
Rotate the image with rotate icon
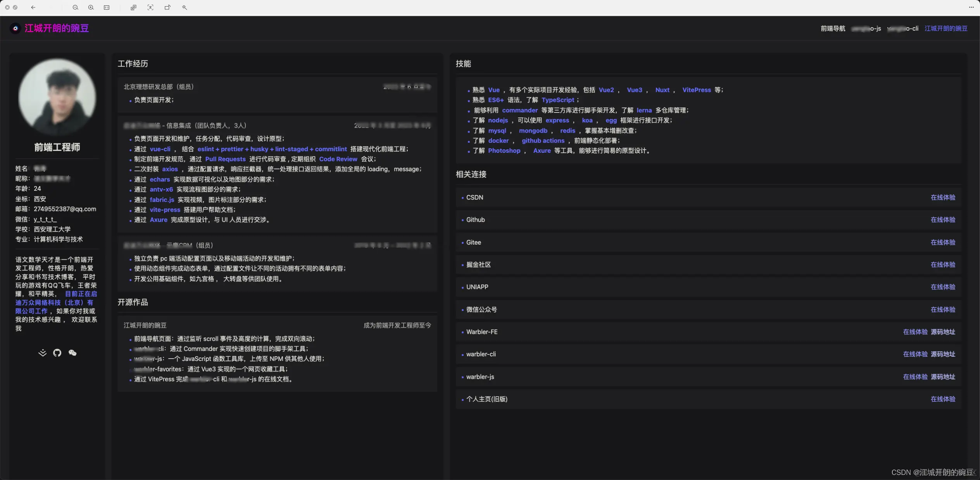point(167,7)
